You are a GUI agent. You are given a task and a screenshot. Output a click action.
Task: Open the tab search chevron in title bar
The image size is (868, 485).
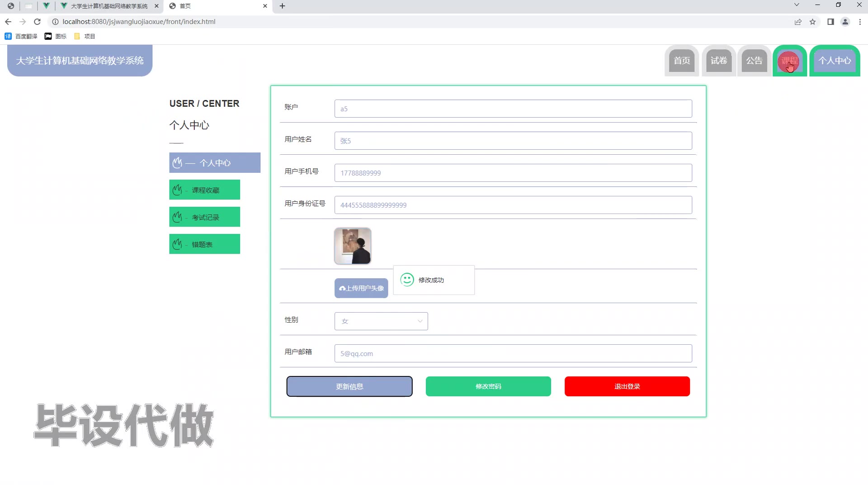pyautogui.click(x=797, y=5)
